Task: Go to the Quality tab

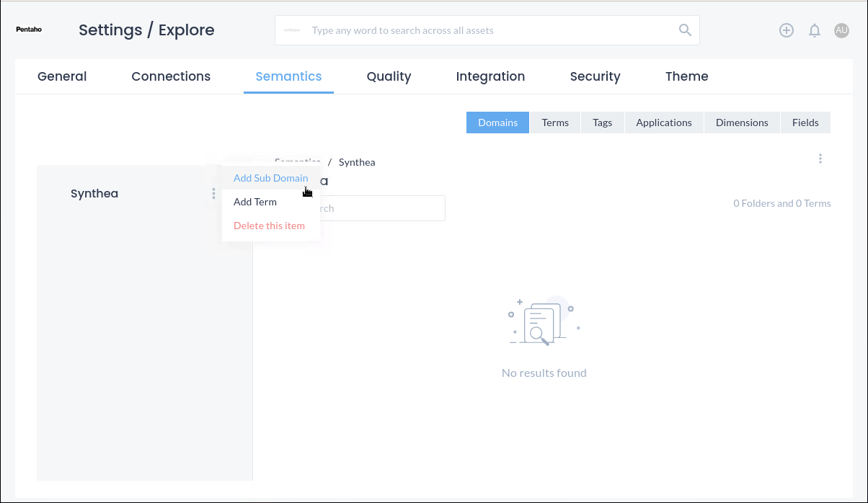Action: coord(389,76)
